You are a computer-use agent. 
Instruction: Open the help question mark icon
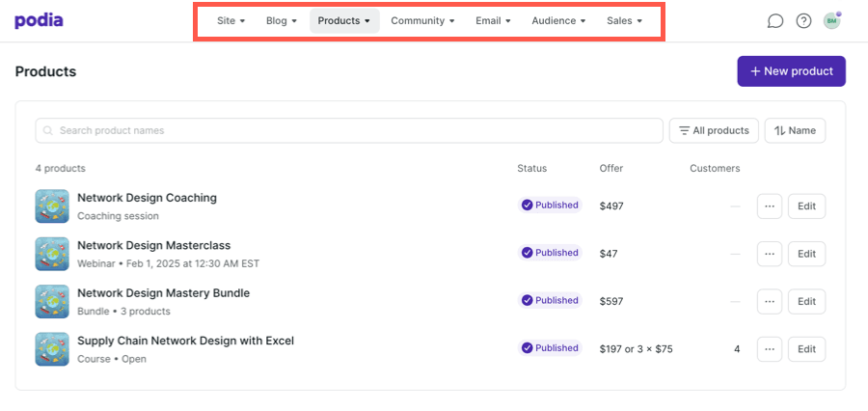pos(803,20)
